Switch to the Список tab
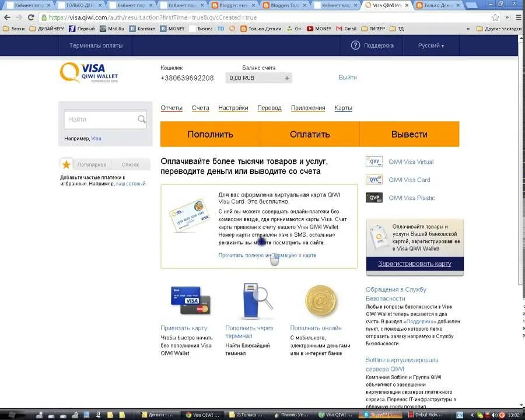 coord(130,164)
